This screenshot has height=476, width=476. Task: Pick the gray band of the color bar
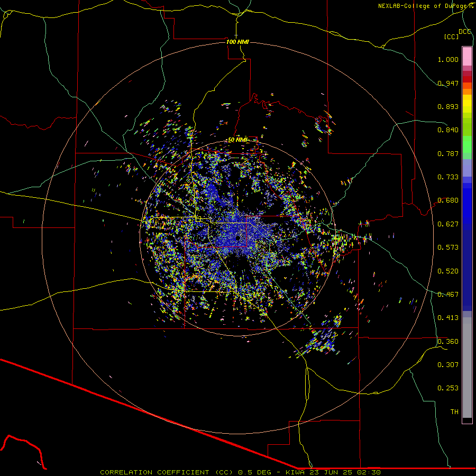click(x=467, y=368)
